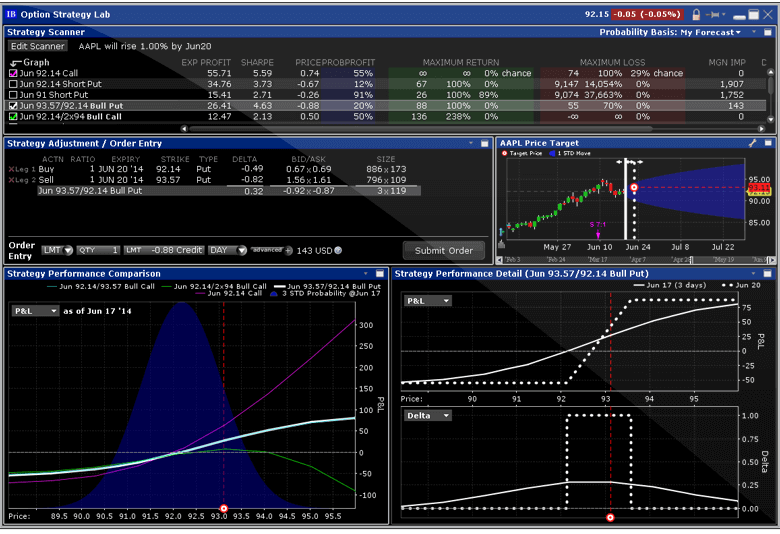
Task: Click the 1 STD Move legend swatch
Action: [552, 153]
